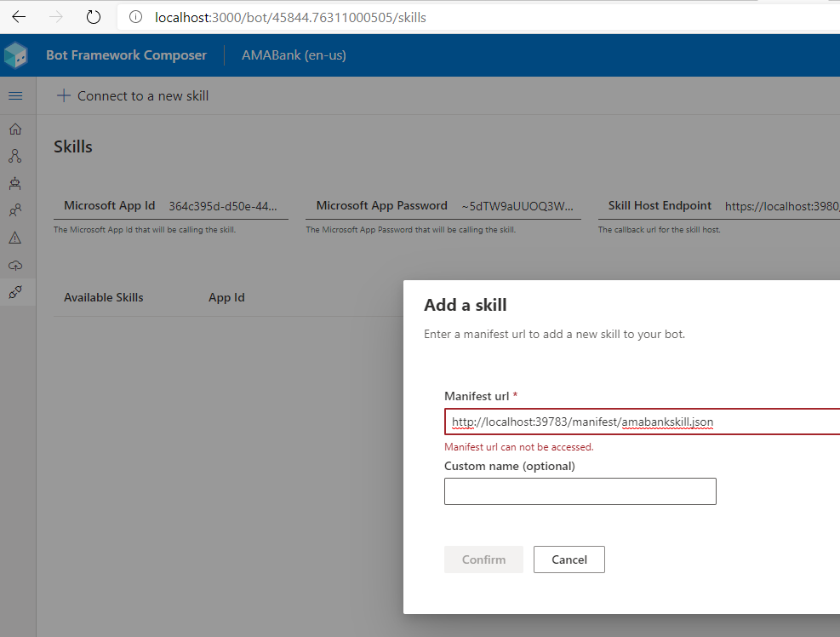This screenshot has width=840, height=637.
Task: Click the plus icon for a new skill
Action: click(64, 96)
